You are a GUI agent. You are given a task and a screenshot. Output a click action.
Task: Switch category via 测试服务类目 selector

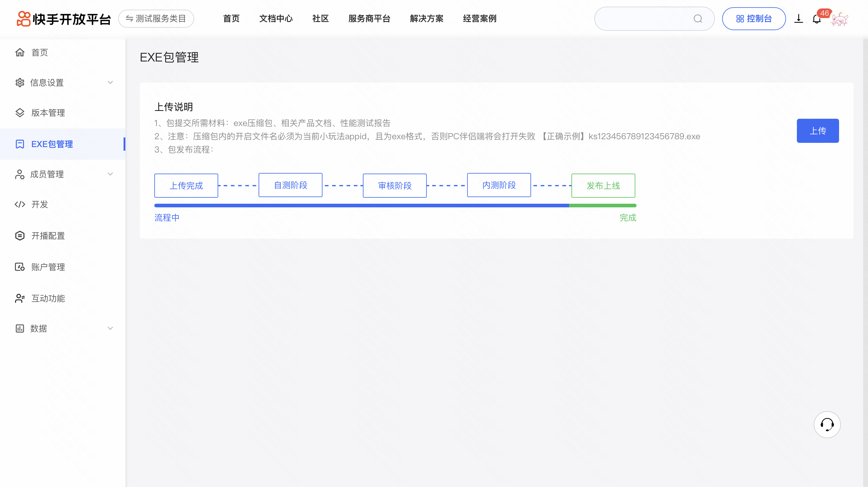click(x=156, y=19)
